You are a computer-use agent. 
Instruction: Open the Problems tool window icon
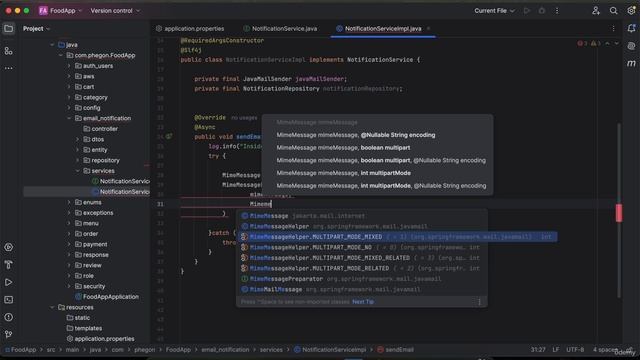coord(9,317)
